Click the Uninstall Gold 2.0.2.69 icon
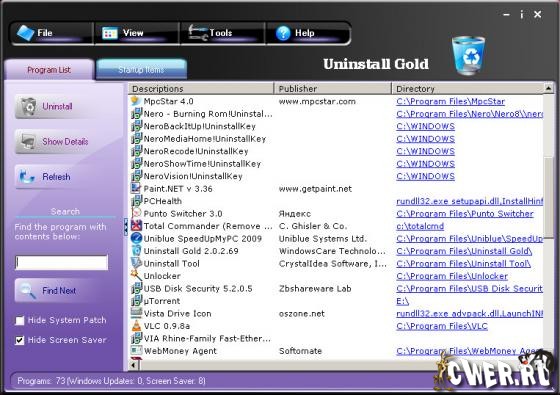560x395 pixels. click(136, 251)
